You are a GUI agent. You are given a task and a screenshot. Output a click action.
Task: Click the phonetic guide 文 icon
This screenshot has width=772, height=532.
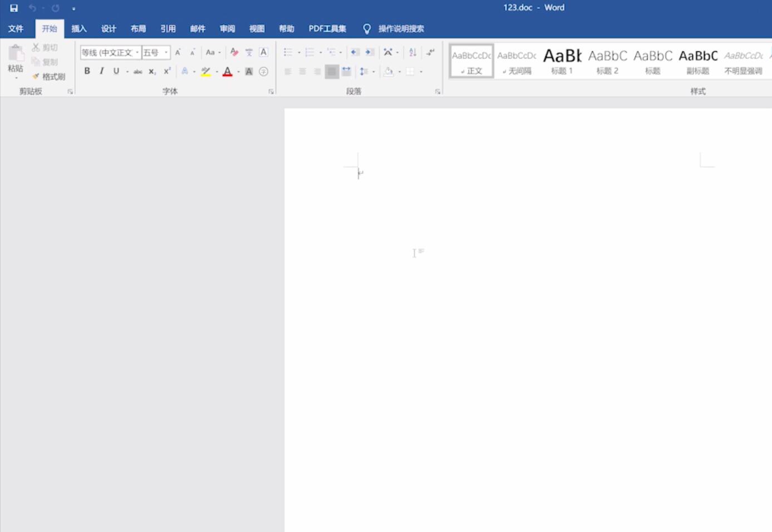[x=249, y=52]
